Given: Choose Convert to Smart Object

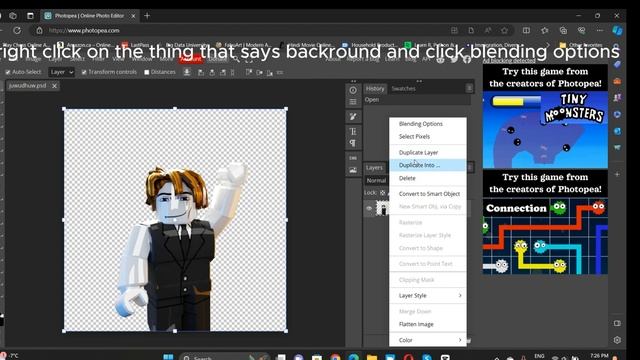Looking at the screenshot, I should tap(428, 193).
